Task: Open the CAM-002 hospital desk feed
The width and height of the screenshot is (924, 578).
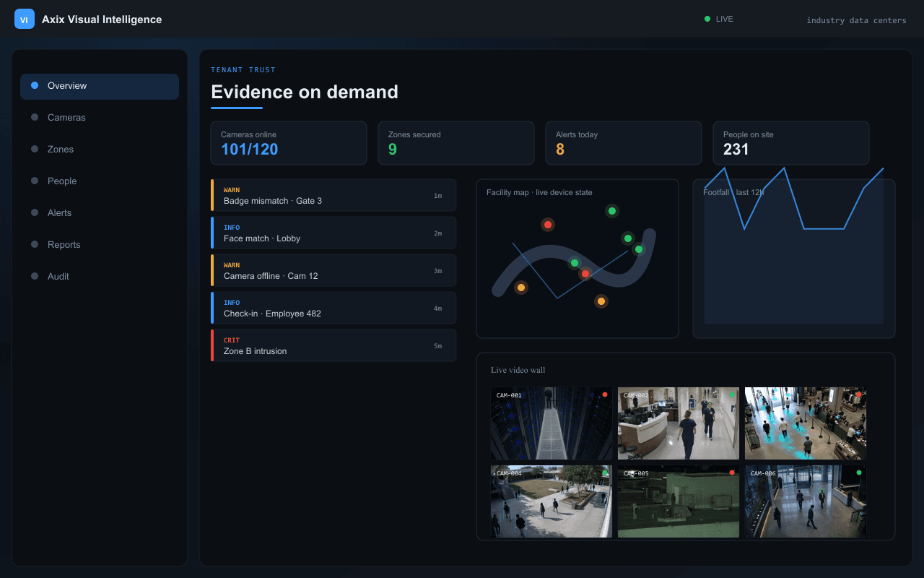Action: [x=679, y=423]
